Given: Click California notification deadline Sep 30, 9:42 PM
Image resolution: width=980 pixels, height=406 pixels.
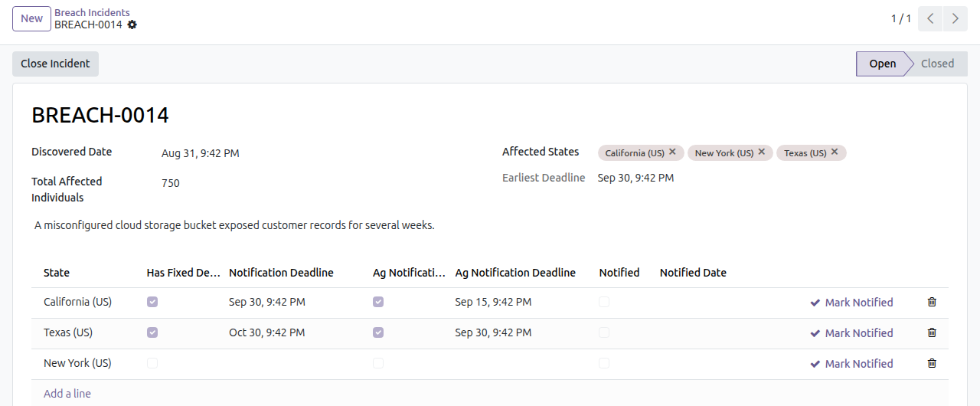Looking at the screenshot, I should pyautogui.click(x=267, y=302).
